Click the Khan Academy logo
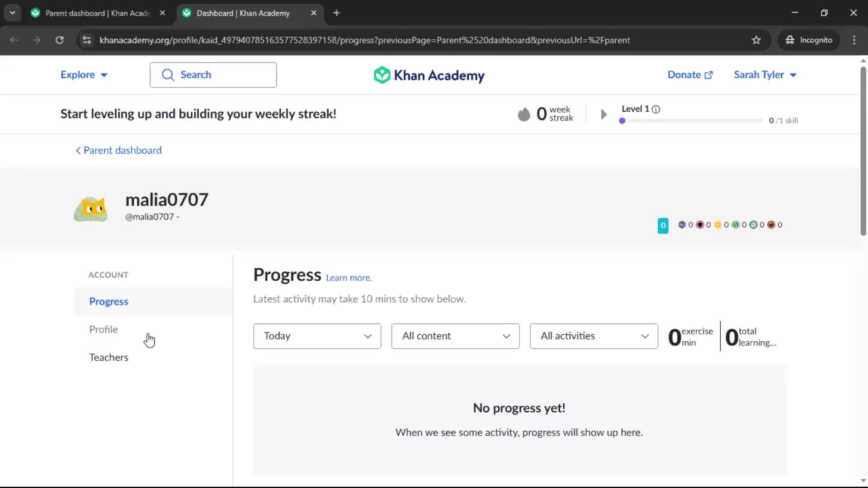This screenshot has width=868, height=488. [429, 75]
